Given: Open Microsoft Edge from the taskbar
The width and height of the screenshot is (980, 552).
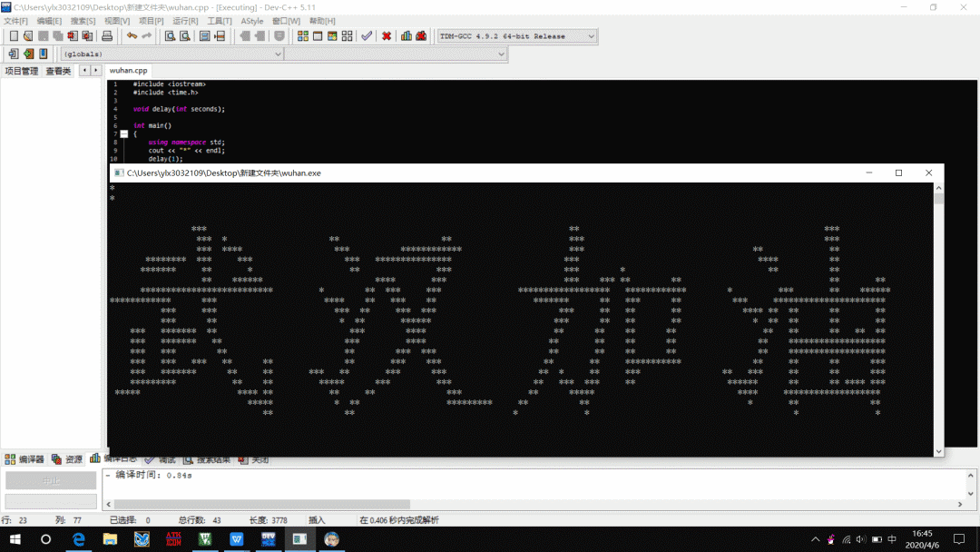Looking at the screenshot, I should (x=79, y=539).
